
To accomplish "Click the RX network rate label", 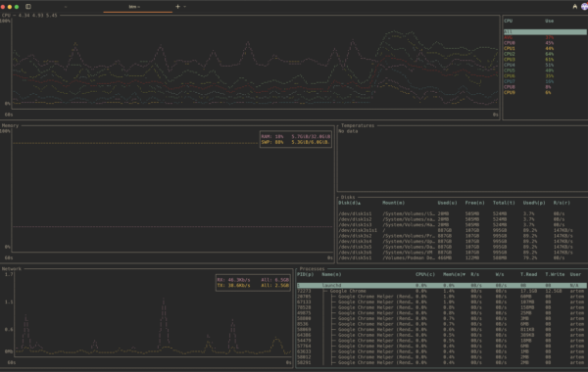I will (253, 280).
